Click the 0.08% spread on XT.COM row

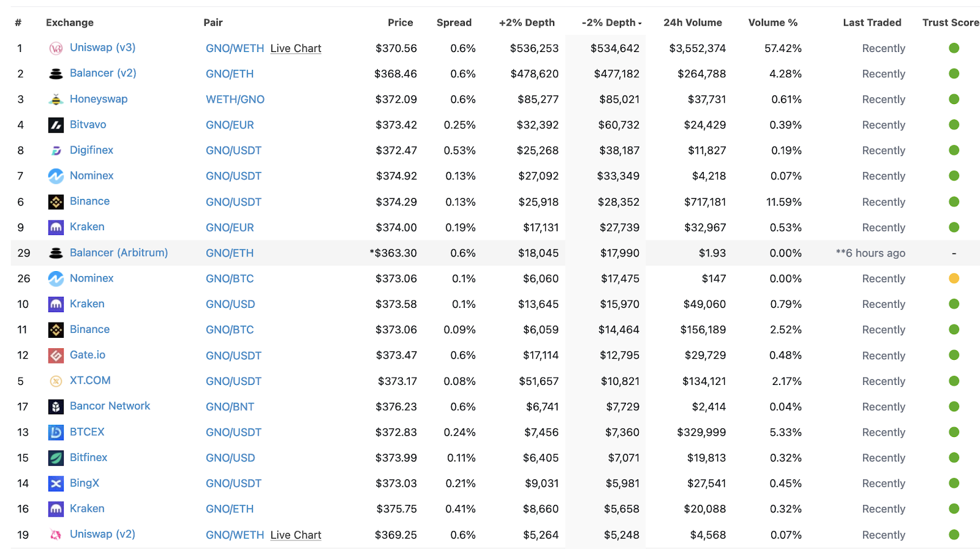[459, 381]
